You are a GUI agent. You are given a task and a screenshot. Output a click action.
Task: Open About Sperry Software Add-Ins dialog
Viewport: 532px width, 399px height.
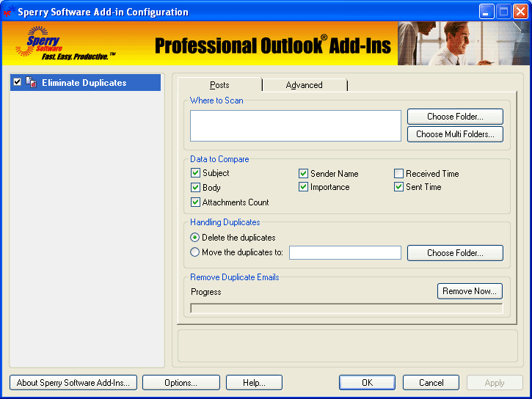point(73,383)
